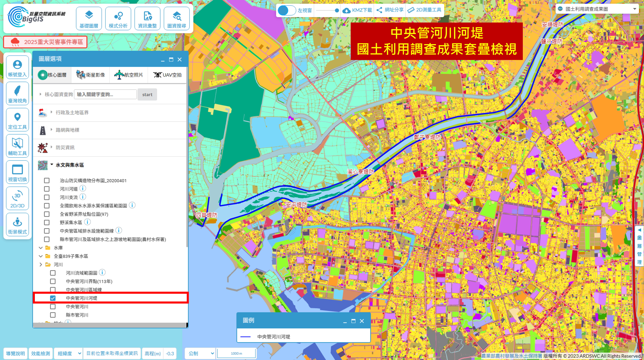
Task: Click the 圖資搜尋 map search icon
Action: 177,19
